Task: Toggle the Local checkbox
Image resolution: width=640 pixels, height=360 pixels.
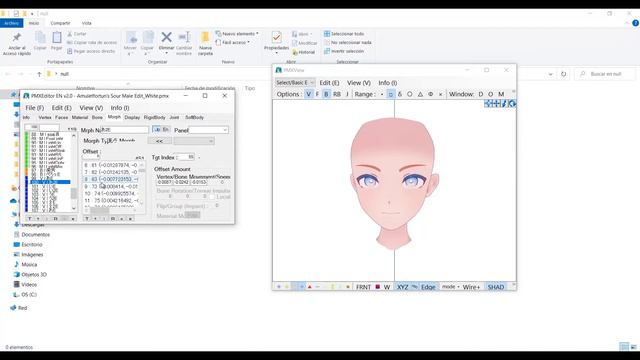Action: (212, 197)
